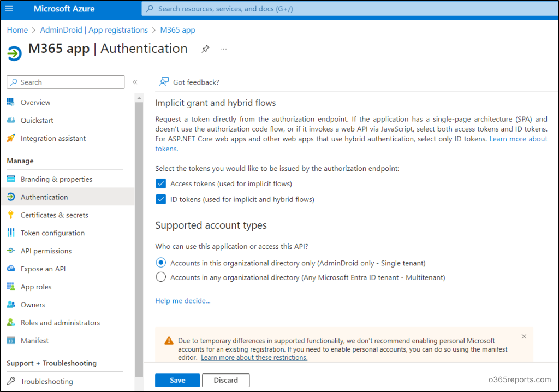Save the authentication settings
The width and height of the screenshot is (559, 392).
pyautogui.click(x=177, y=380)
